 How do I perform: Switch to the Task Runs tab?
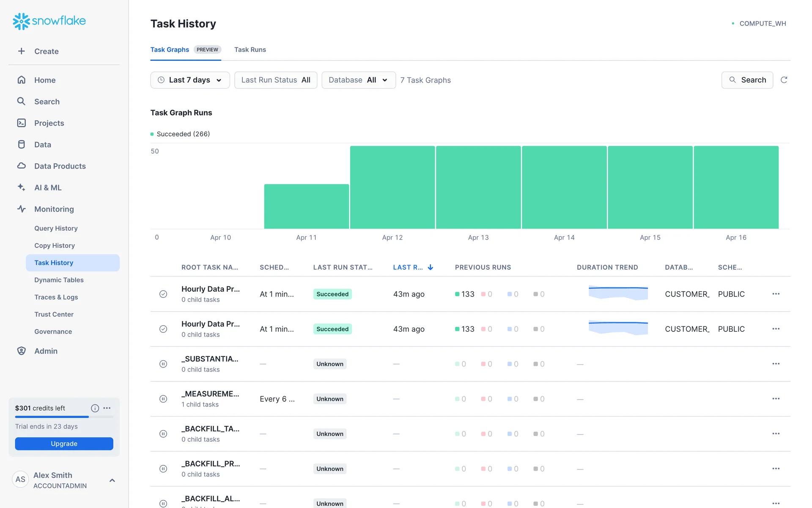(x=250, y=50)
